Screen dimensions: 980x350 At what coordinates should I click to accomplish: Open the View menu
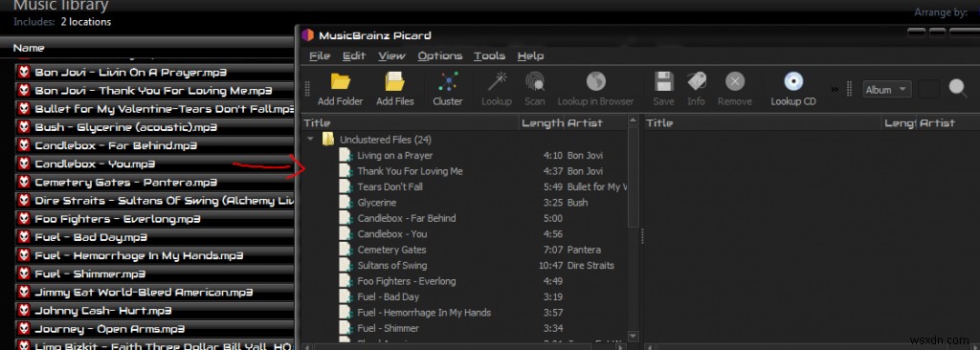point(391,55)
